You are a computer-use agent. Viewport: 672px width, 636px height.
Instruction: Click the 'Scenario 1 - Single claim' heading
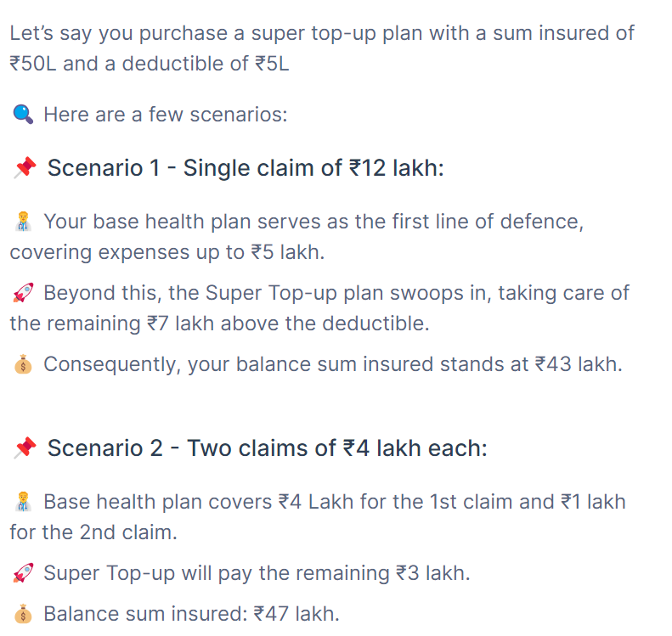coord(246,167)
